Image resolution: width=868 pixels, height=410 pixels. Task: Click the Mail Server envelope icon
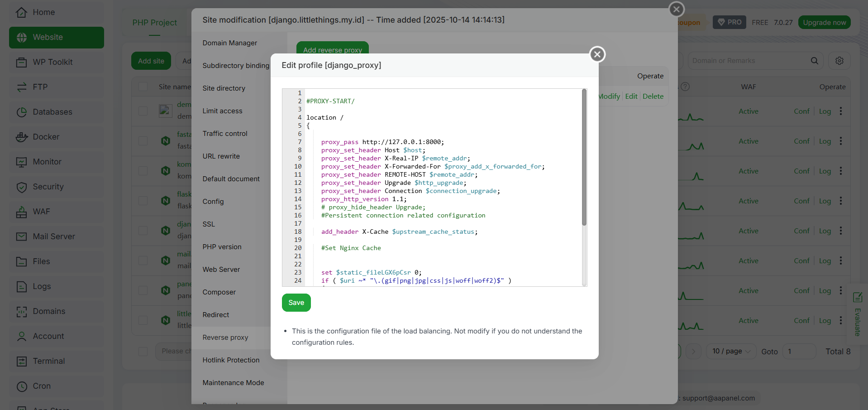pos(21,236)
